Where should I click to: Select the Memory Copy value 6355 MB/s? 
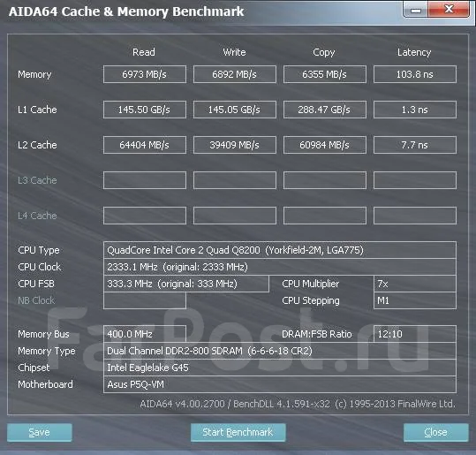(324, 74)
